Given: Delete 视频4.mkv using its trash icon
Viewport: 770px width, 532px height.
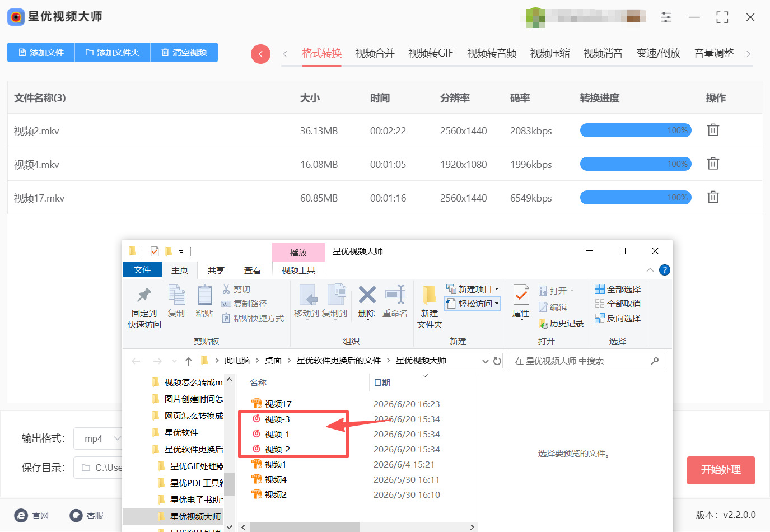Looking at the screenshot, I should pyautogui.click(x=713, y=164).
